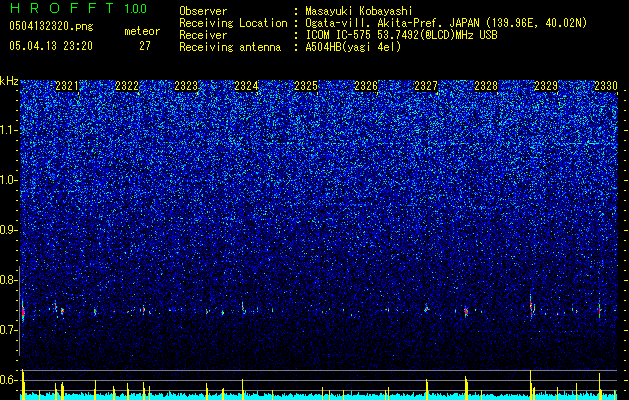Click the 2323 time marker

tap(186, 86)
